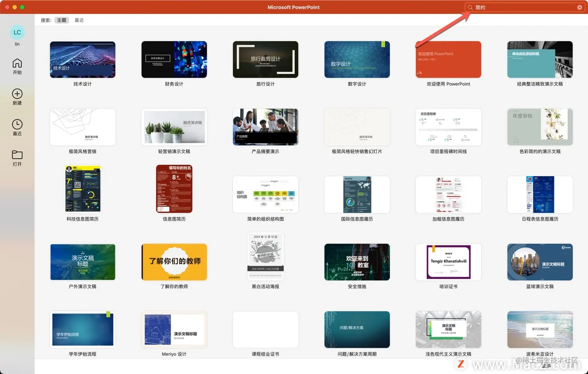Pick the 学年伊始流程 template
Viewport: 588px width, 374px height.
82,330
